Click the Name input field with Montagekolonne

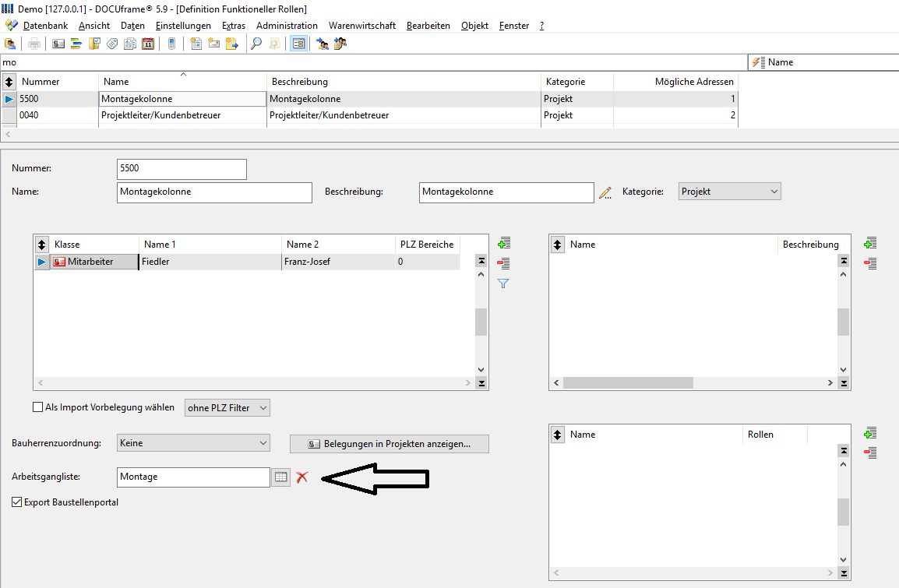(x=214, y=192)
